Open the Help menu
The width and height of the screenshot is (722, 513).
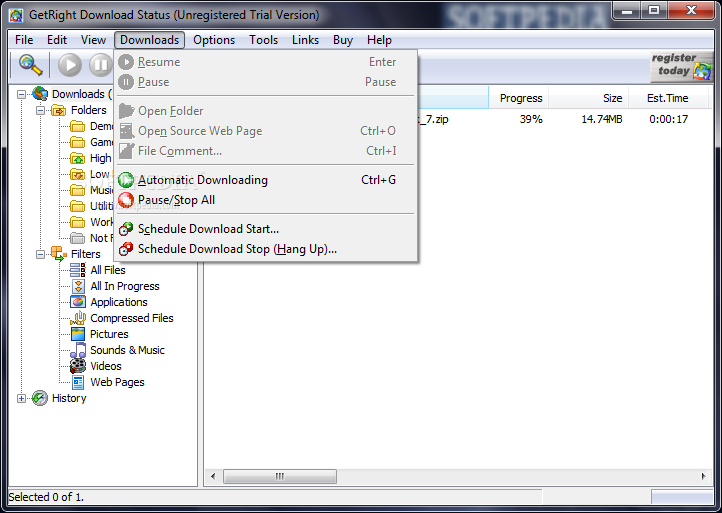point(379,40)
